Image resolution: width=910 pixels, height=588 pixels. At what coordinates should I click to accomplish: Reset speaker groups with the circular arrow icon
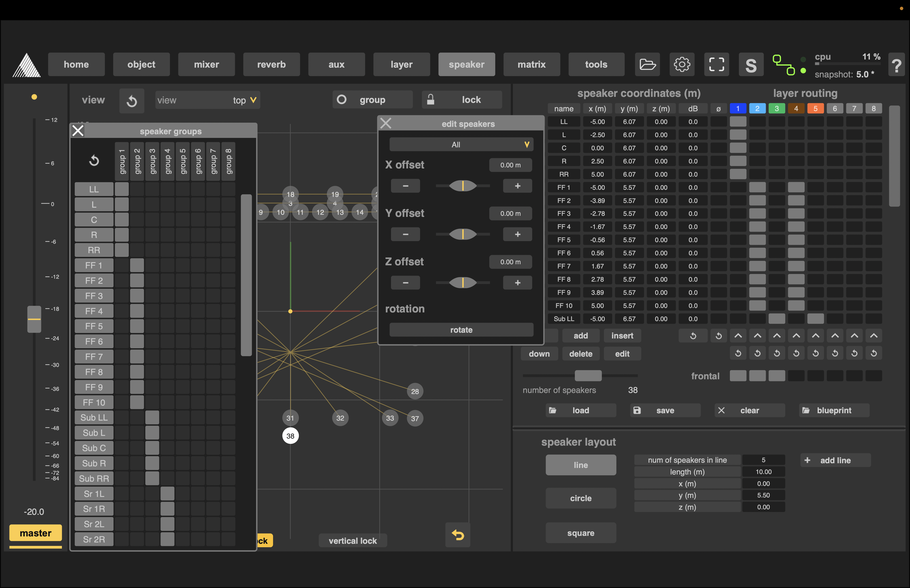[94, 160]
